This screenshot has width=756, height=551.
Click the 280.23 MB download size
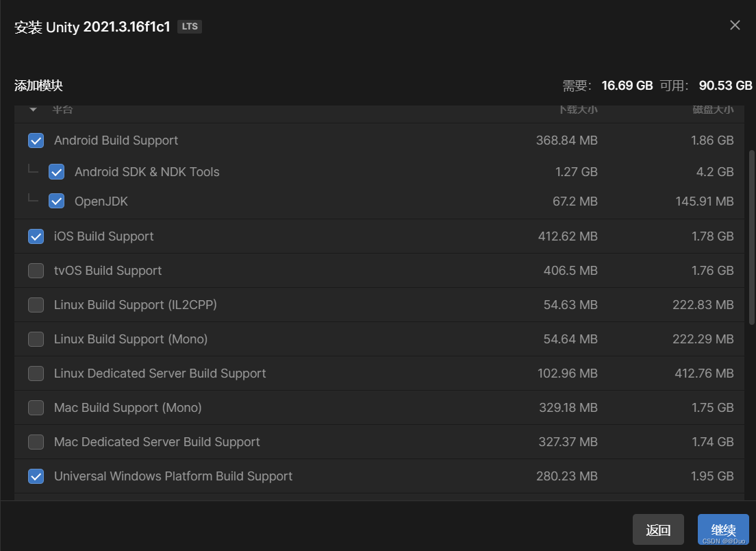(x=567, y=476)
